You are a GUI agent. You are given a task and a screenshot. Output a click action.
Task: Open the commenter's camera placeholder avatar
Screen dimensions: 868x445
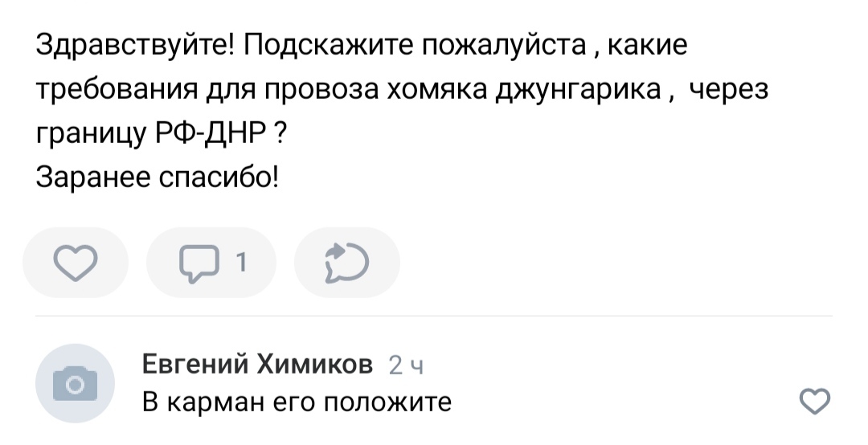[76, 382]
